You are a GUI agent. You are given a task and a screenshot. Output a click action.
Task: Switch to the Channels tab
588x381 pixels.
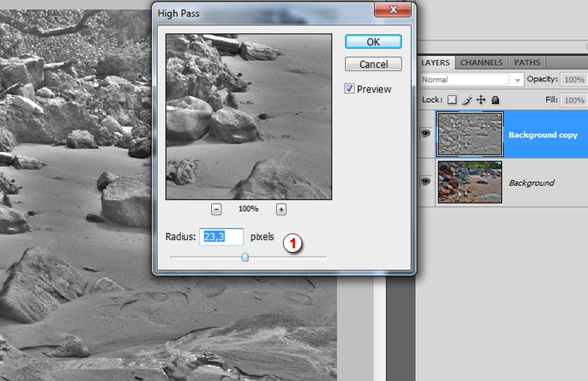coord(482,63)
